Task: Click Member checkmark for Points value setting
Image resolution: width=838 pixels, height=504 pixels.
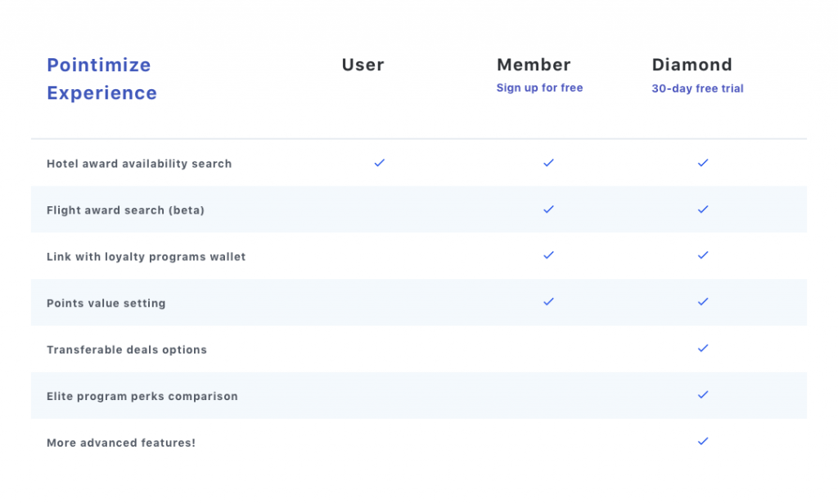Action: [x=549, y=301]
